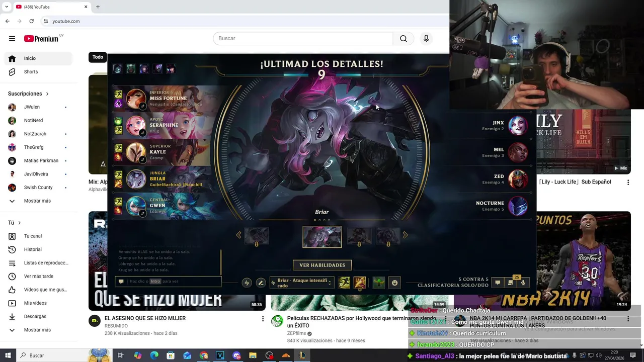Image resolution: width=644 pixels, height=362 pixels.
Task: Open a new browser tab
Action: (x=98, y=7)
